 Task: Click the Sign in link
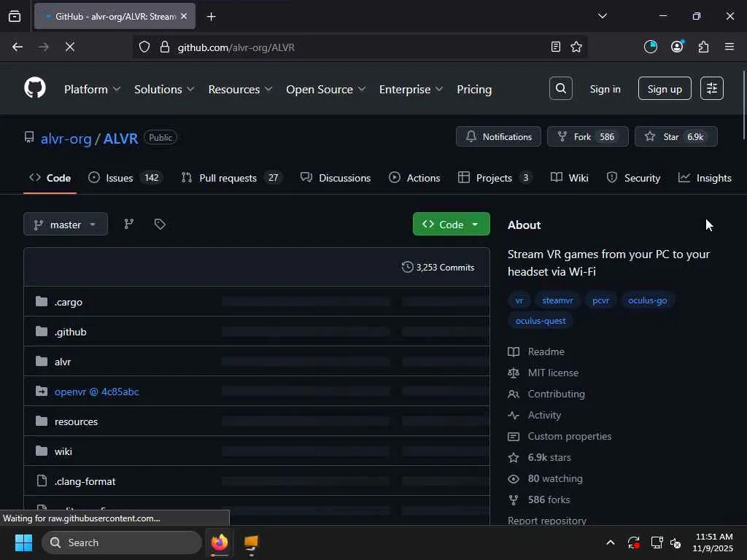pyautogui.click(x=605, y=88)
